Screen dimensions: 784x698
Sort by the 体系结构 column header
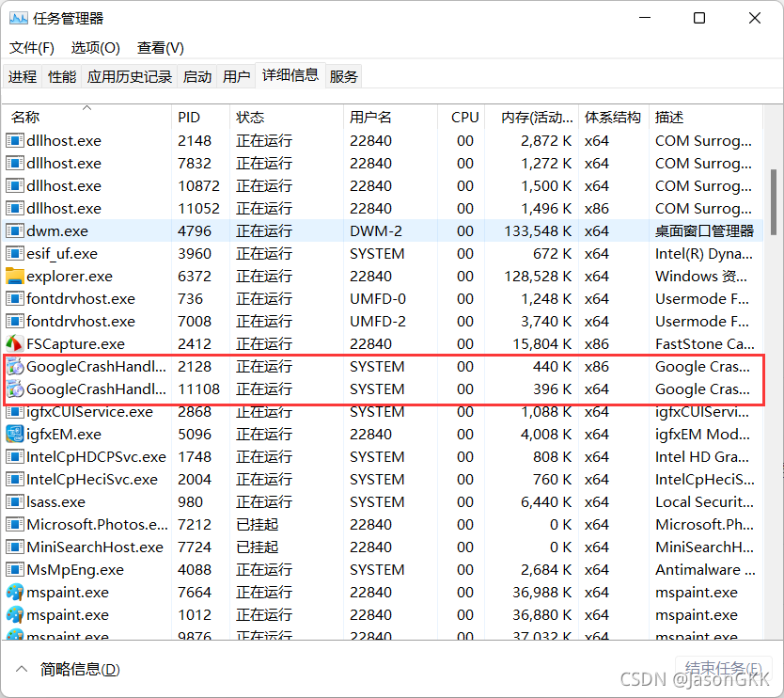coord(614,117)
